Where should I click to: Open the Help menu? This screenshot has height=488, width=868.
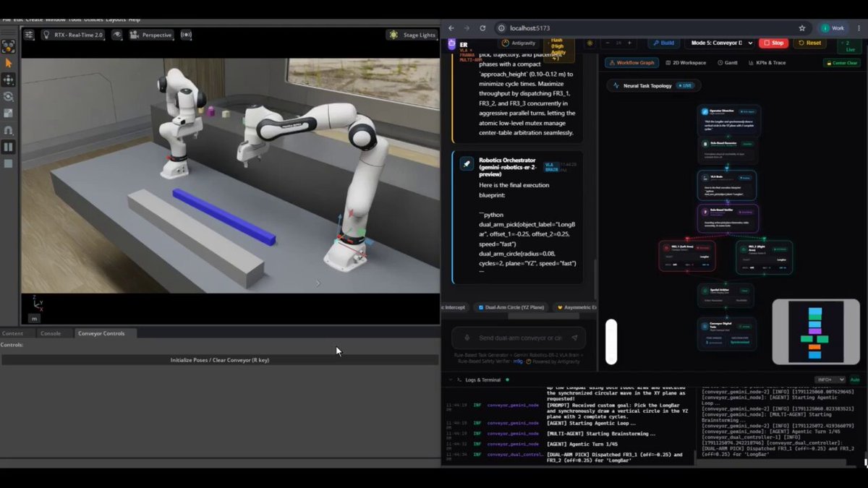(135, 20)
